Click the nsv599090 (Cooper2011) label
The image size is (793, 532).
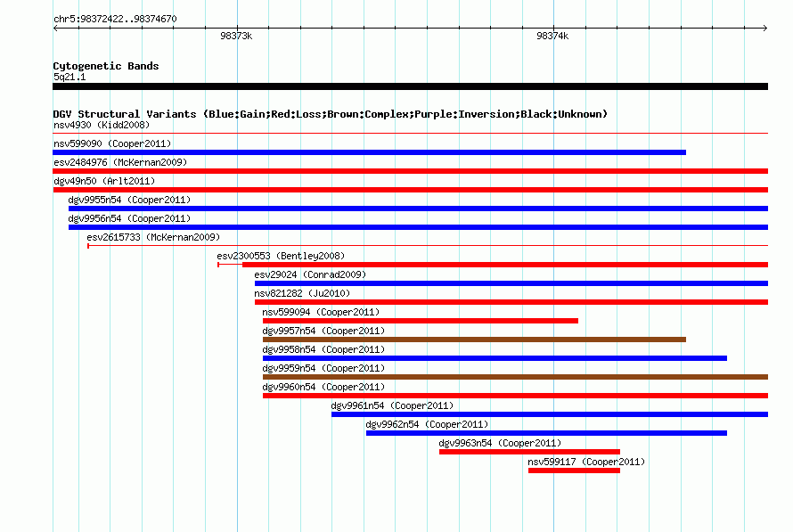tap(112, 143)
